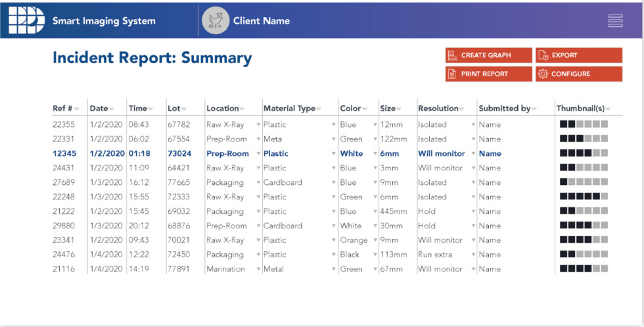Click lot number 73024
The height and width of the screenshot is (327, 644).
click(x=179, y=153)
